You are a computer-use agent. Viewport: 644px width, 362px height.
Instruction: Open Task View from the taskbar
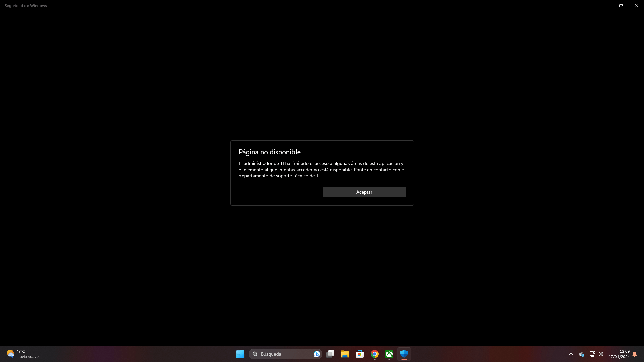[x=330, y=354]
